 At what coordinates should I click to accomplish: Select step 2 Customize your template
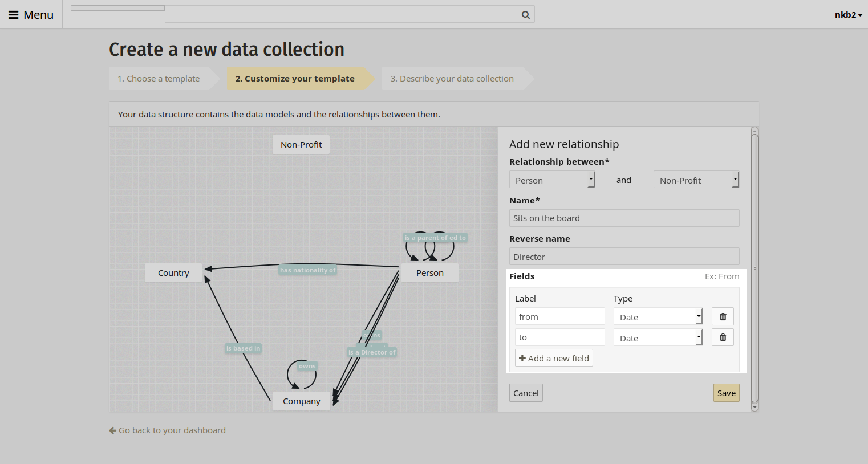(x=295, y=79)
